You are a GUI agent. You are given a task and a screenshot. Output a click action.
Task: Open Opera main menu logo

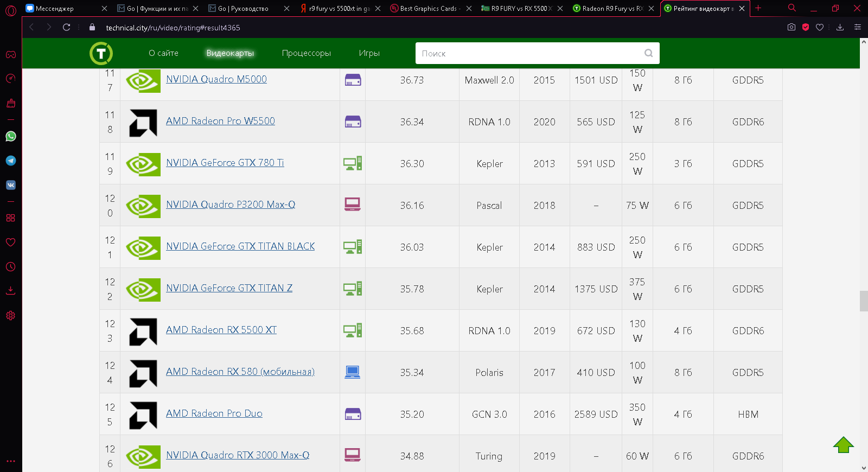[11, 10]
